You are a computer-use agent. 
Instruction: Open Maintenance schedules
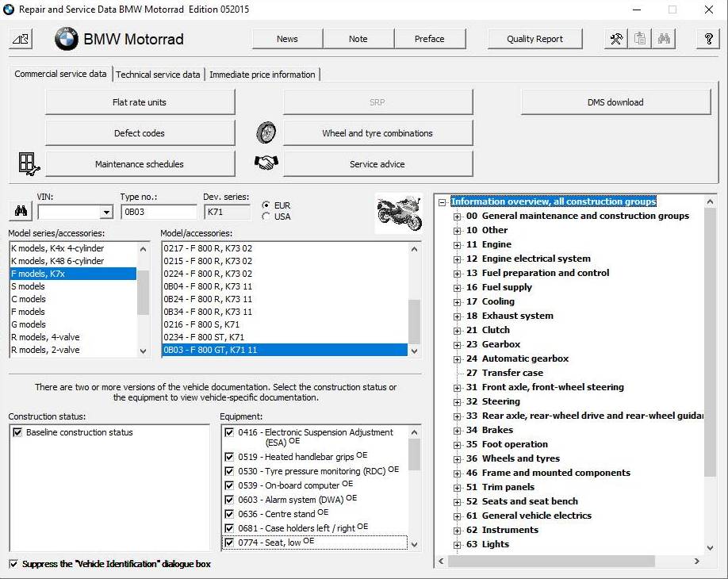click(140, 164)
